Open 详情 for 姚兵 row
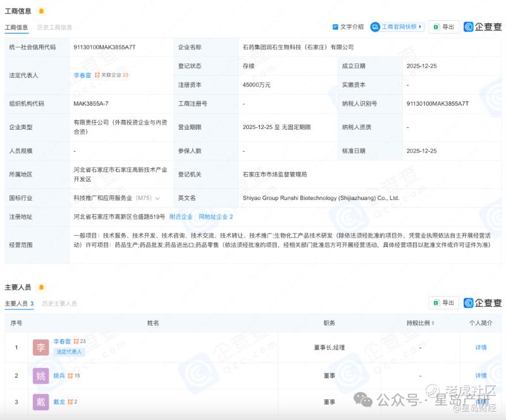This screenshot has width=506, height=420. pyautogui.click(x=481, y=376)
